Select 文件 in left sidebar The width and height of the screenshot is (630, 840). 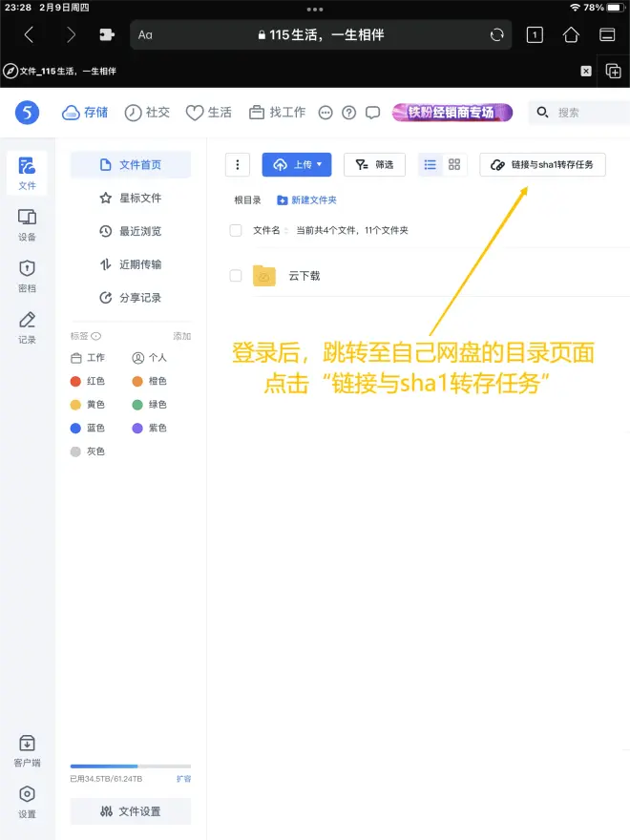tap(27, 173)
